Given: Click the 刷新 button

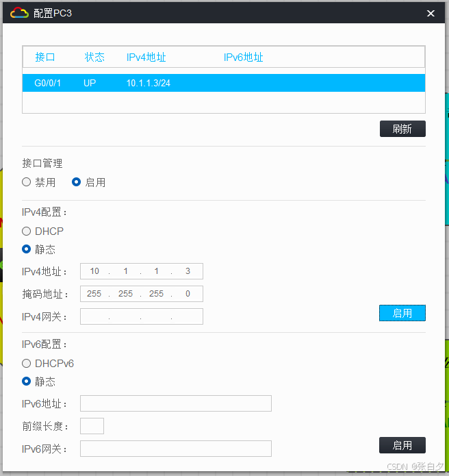Looking at the screenshot, I should click(x=402, y=129).
